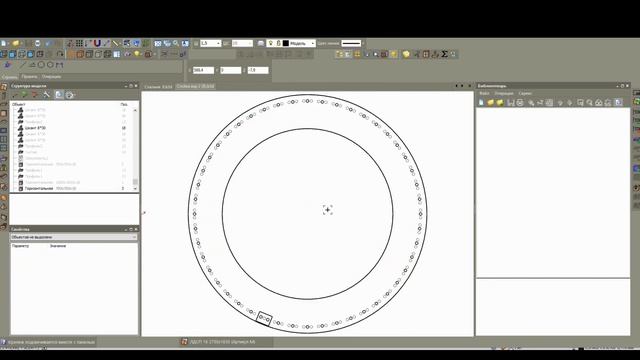Click the model tree scroll up arrow
Screen dimensions: 640x360
click(135, 110)
